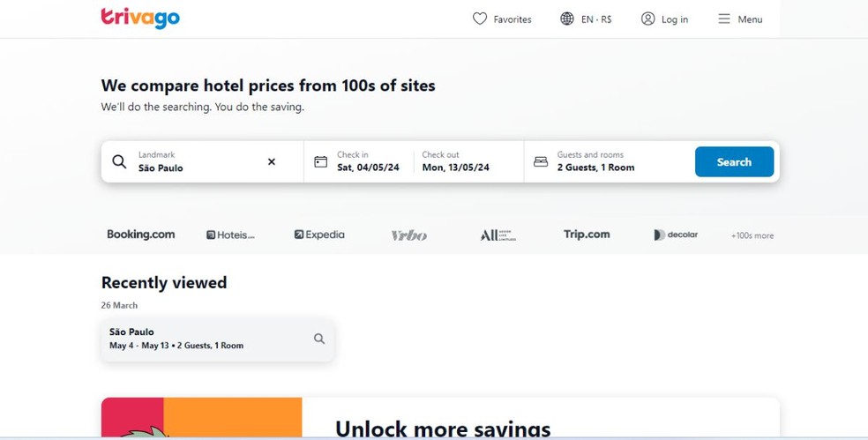The height and width of the screenshot is (440, 868).
Task: Expand Guests and rooms selector
Action: (x=609, y=162)
